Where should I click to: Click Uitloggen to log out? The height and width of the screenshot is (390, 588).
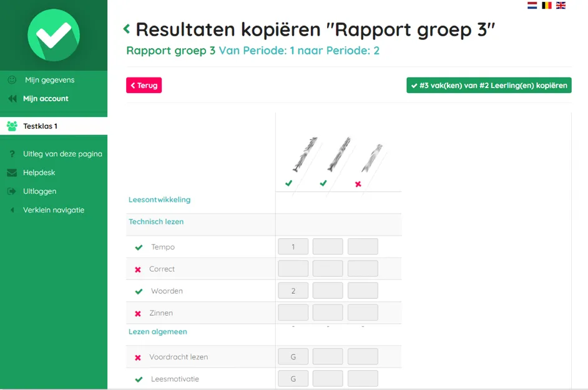[x=40, y=191]
